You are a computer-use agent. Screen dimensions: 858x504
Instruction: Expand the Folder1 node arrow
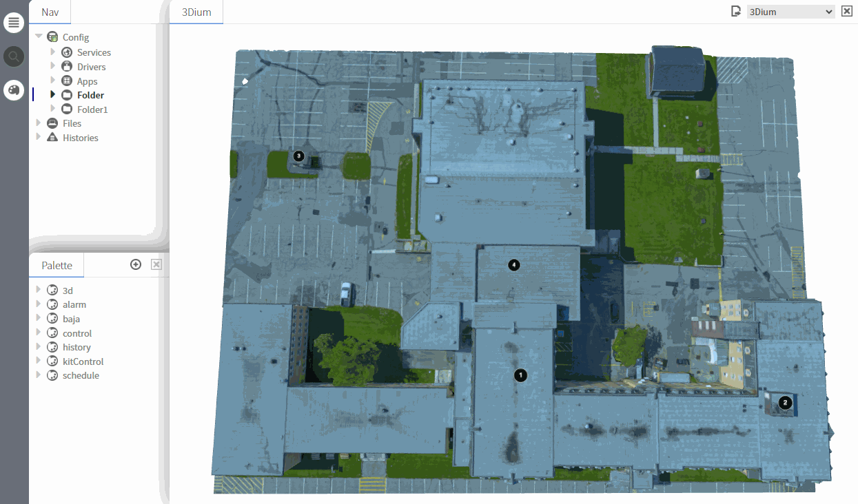pyautogui.click(x=53, y=109)
